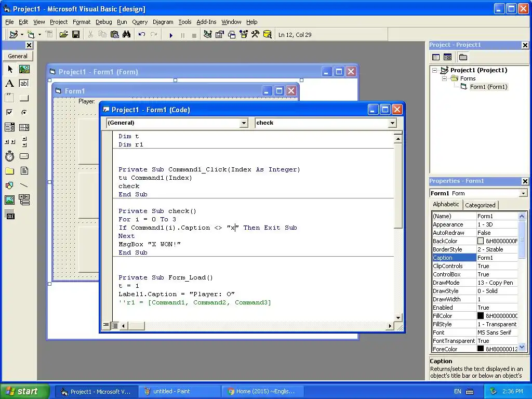Open the check procedure dropdown

pos(392,123)
